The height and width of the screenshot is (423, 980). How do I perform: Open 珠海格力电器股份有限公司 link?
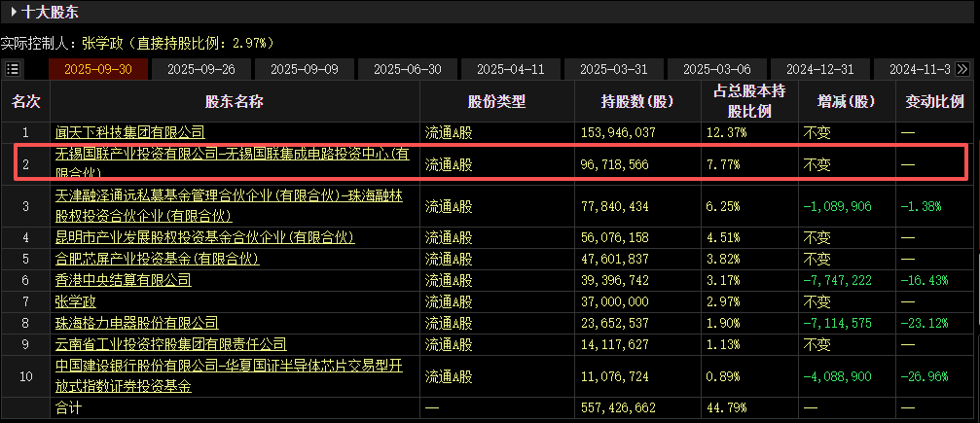[x=137, y=323]
